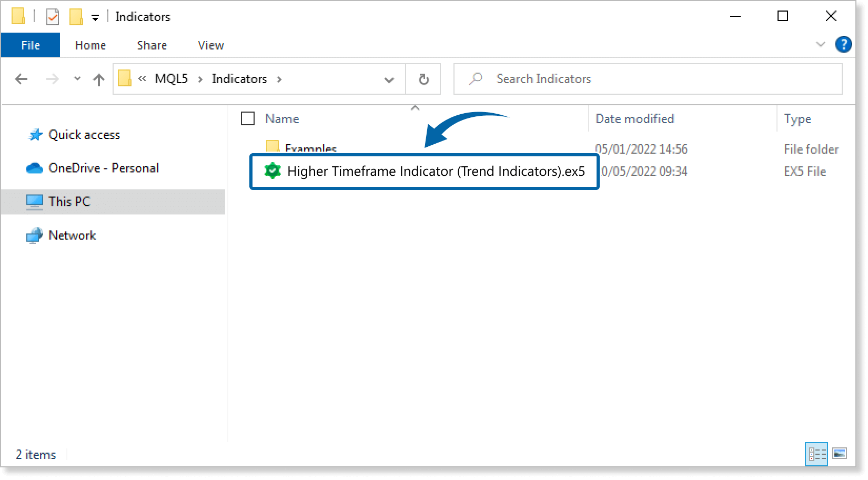Expand the address bar history dropdown
The height and width of the screenshot is (480, 868).
389,79
